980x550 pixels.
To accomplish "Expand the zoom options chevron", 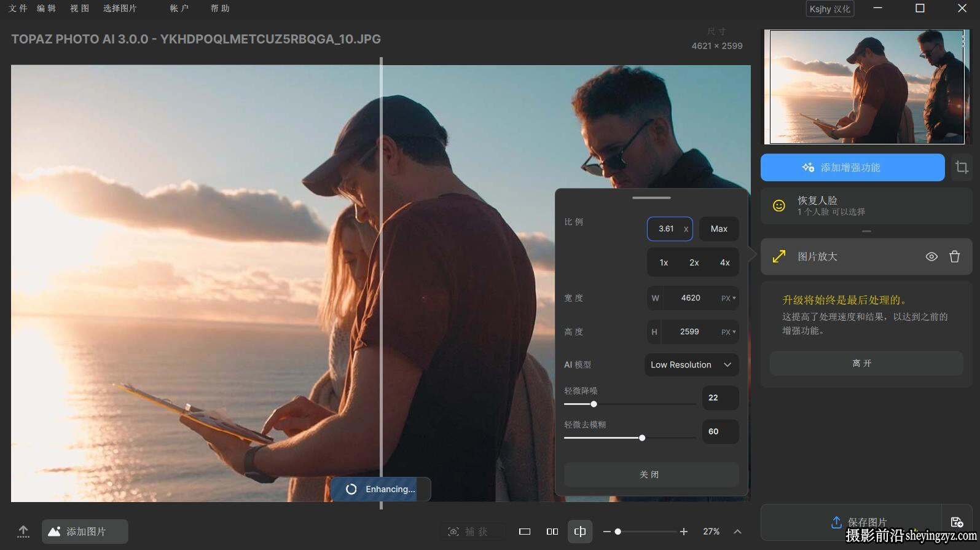I will pos(737,532).
